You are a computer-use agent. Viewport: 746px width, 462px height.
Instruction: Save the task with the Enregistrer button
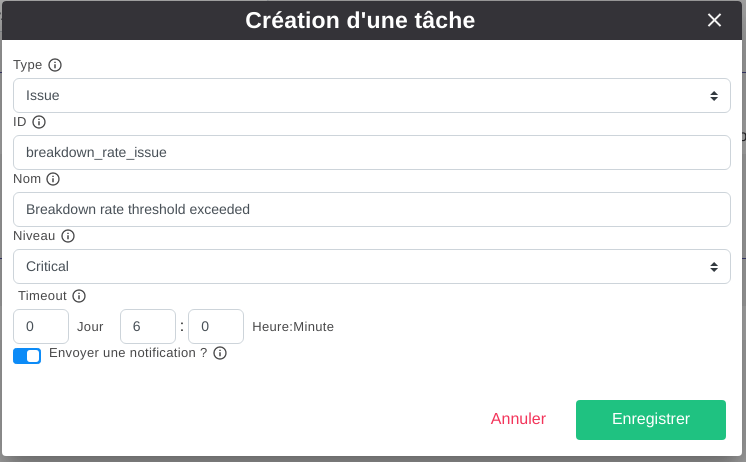(651, 420)
